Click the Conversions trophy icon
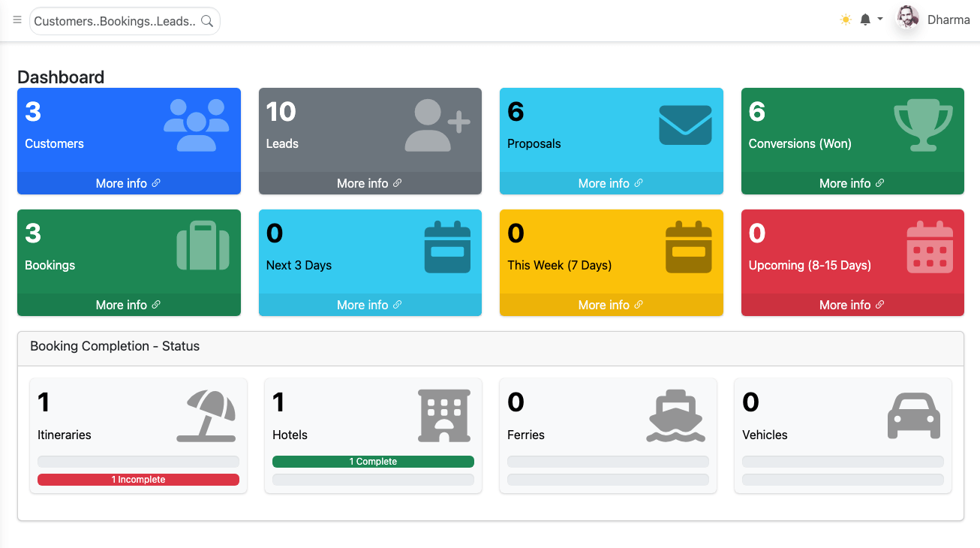Viewport: 980px width, 548px height. (x=924, y=125)
